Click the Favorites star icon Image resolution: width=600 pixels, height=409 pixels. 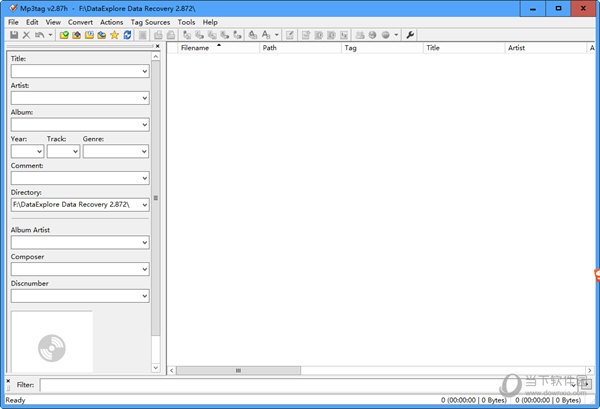[x=114, y=35]
